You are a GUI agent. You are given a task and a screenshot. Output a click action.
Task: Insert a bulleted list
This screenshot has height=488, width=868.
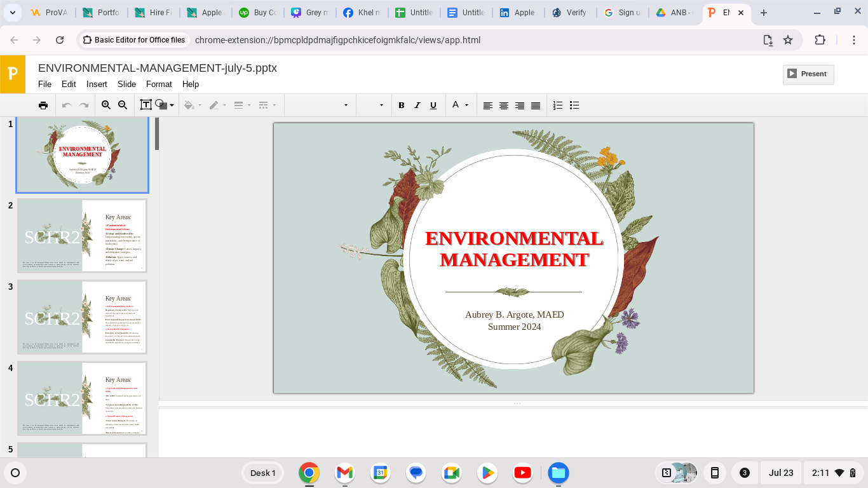[574, 105]
